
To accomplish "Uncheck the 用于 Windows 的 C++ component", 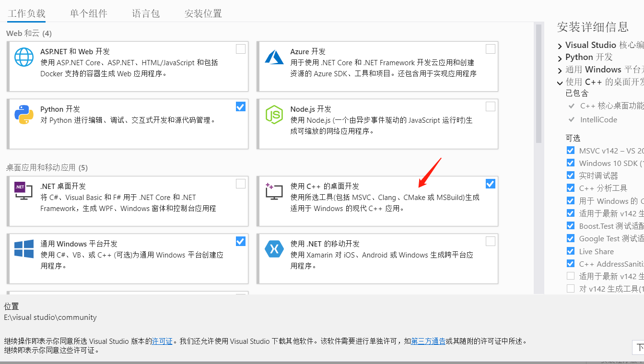I will (571, 200).
